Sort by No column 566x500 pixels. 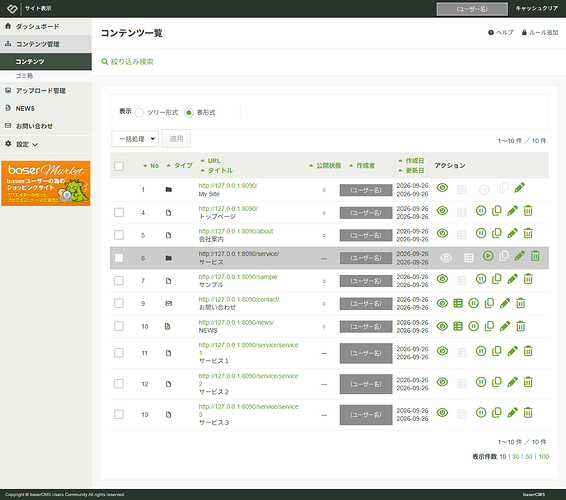[151, 166]
